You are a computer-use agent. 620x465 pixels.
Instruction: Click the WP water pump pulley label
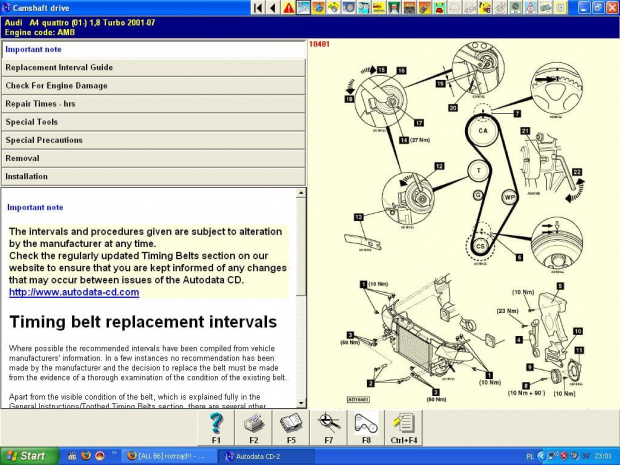coord(509,197)
